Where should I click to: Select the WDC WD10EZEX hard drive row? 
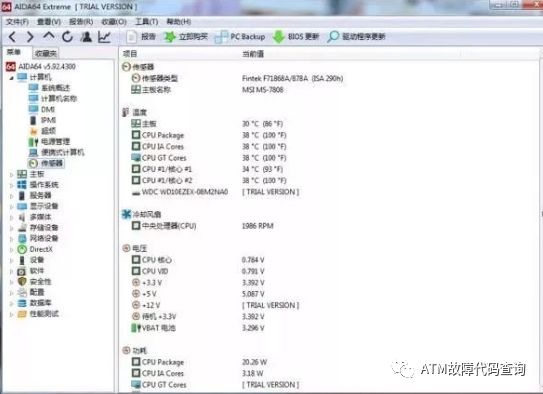coord(215,192)
